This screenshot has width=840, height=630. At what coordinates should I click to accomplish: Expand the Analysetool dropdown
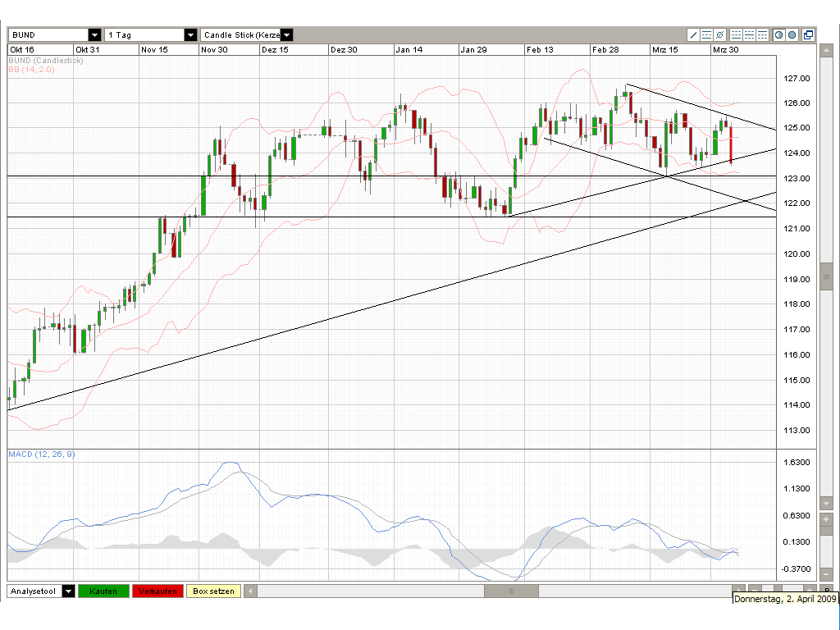tap(68, 591)
